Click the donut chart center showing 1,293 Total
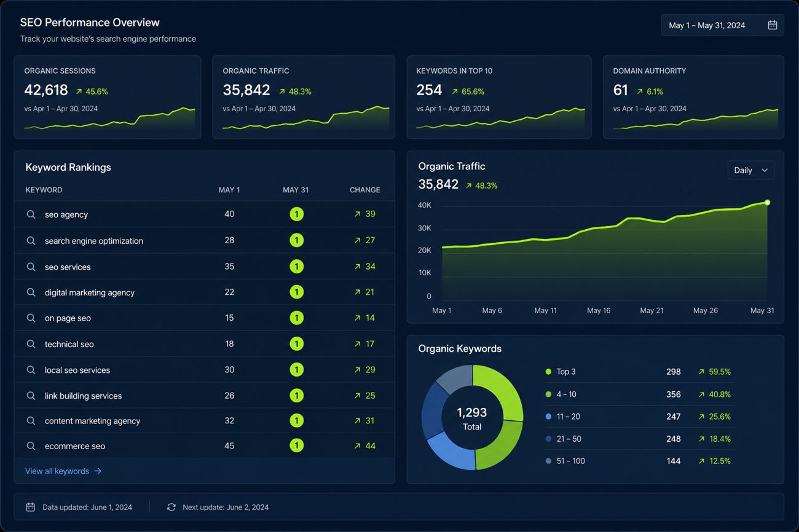This screenshot has width=799, height=532. click(472, 418)
